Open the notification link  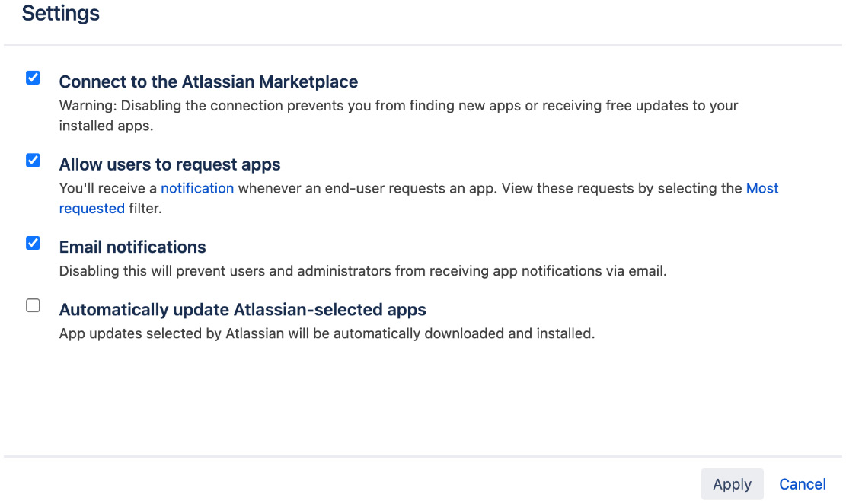point(197,188)
